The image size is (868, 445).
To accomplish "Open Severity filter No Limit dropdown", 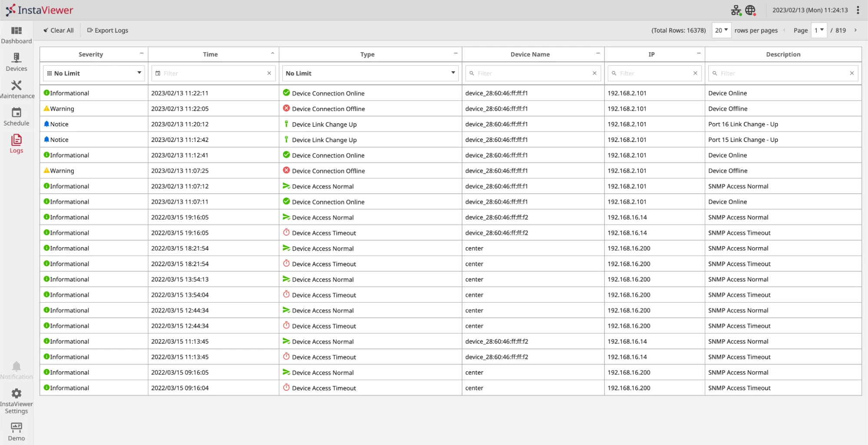I will tap(94, 73).
